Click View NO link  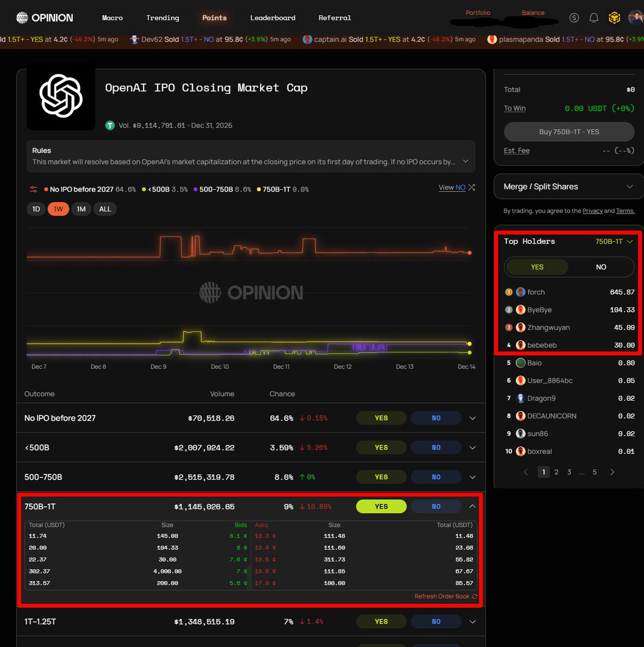click(452, 188)
